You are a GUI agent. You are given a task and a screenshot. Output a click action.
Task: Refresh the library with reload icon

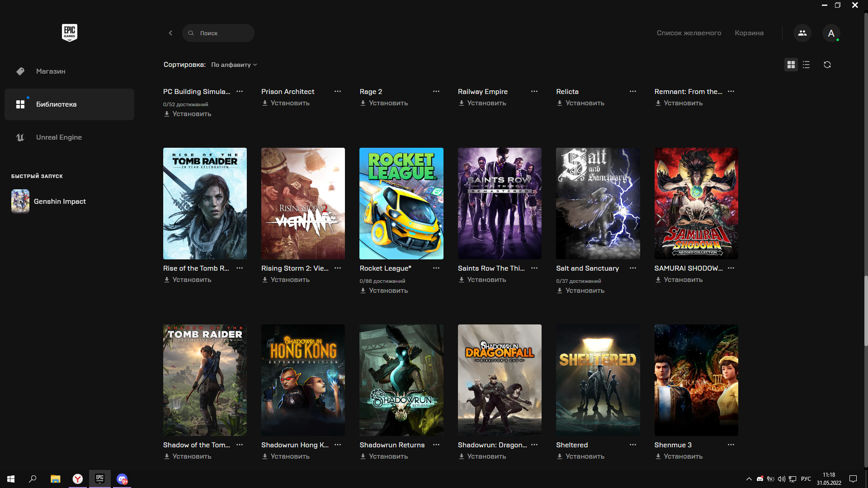pos(827,65)
